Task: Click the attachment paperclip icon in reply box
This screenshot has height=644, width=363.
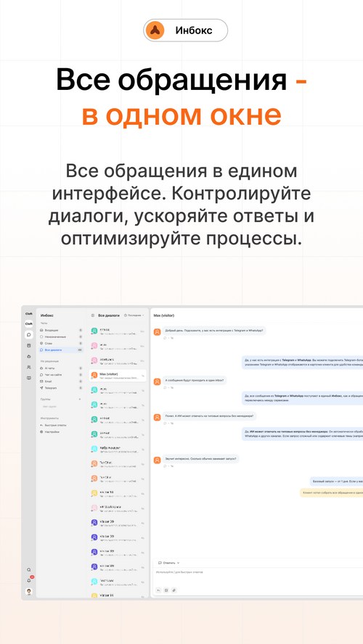Action: tap(174, 590)
